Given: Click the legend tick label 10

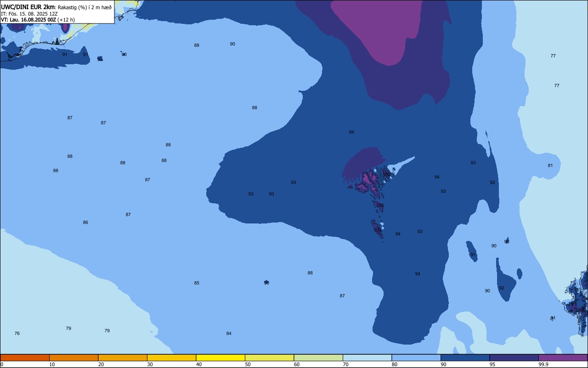Looking at the screenshot, I should tap(52, 364).
